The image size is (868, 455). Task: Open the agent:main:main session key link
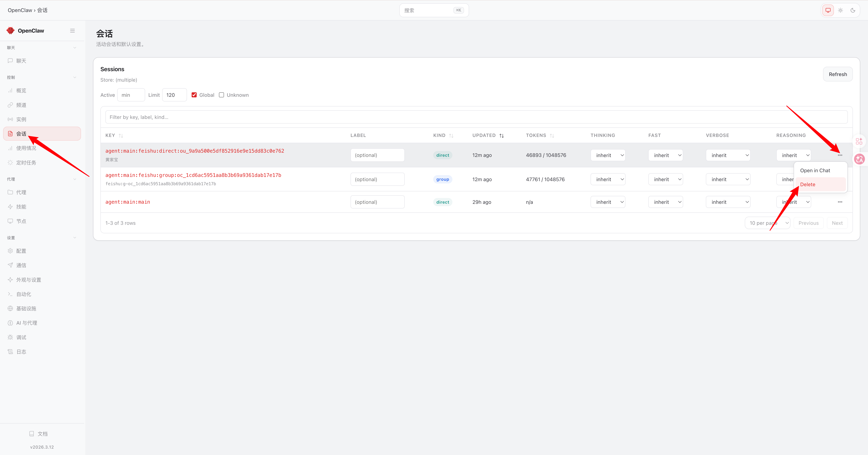[128, 202]
